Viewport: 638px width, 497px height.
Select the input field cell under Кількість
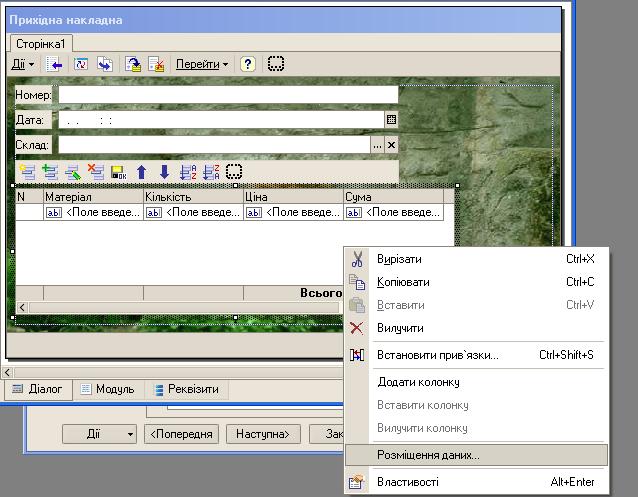click(193, 212)
